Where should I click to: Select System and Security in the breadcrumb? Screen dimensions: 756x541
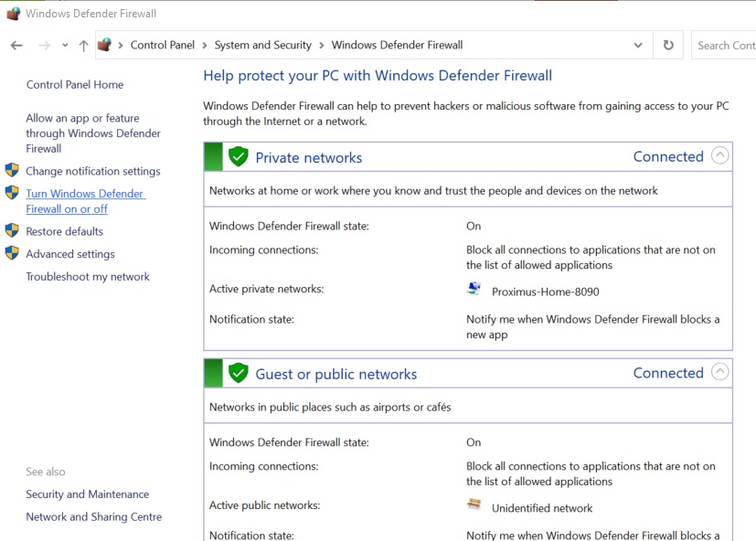click(x=262, y=45)
